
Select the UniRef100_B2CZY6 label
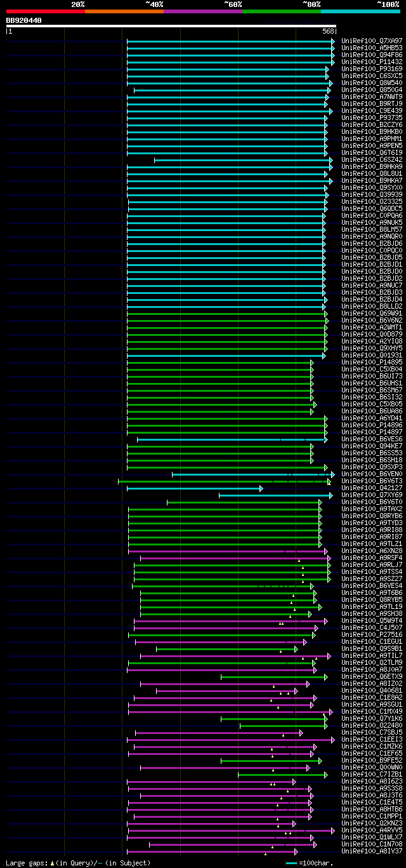pos(372,124)
